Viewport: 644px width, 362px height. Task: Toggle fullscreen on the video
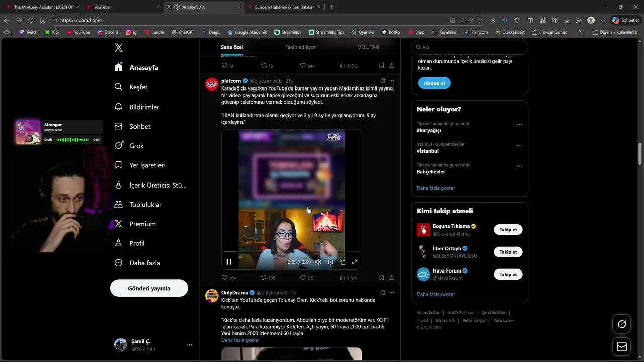pos(355,262)
